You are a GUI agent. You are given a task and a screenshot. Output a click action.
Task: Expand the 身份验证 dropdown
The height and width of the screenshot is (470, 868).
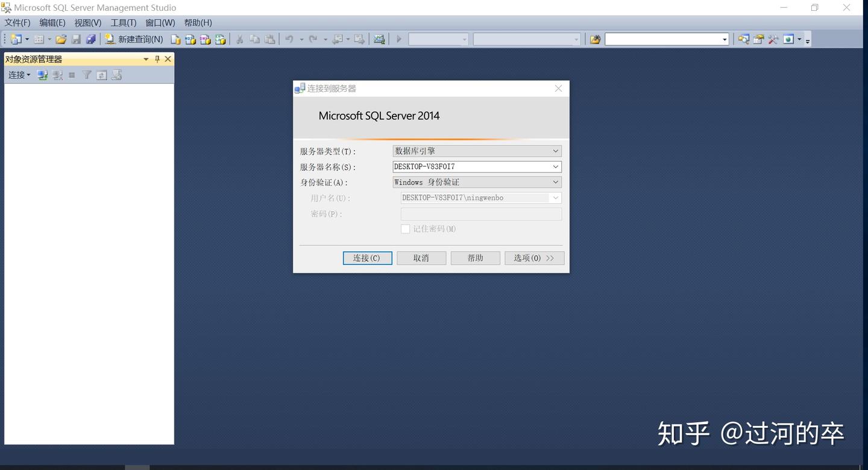click(x=556, y=182)
